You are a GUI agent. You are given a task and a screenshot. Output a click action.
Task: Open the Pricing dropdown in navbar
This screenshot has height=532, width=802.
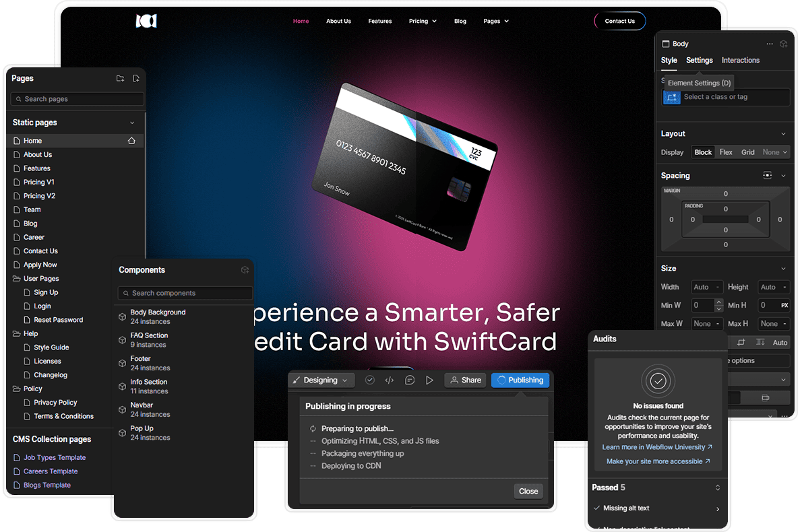423,21
